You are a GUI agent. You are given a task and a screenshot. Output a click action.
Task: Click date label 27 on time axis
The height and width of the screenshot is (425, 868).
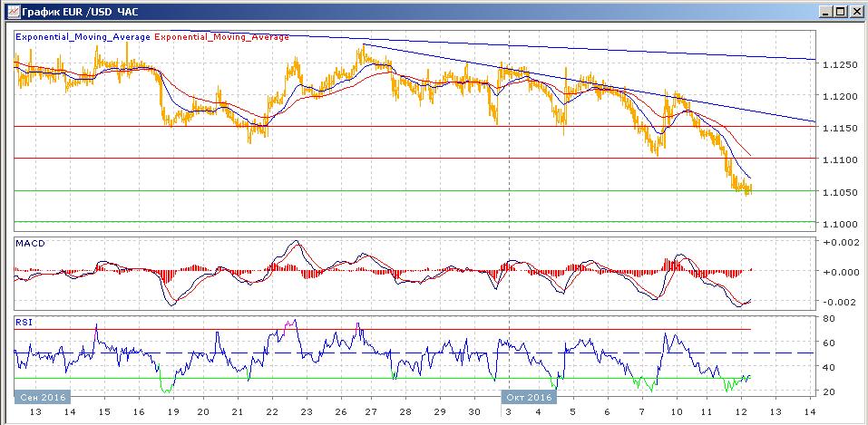click(x=370, y=412)
